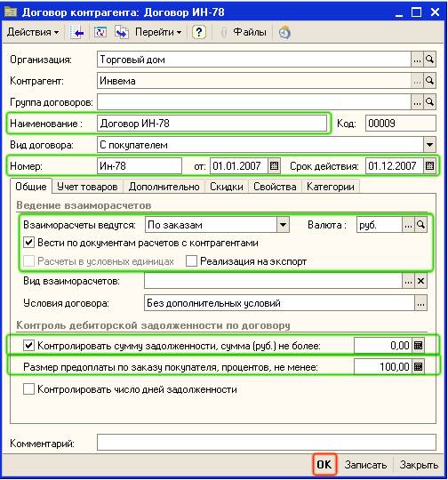
Task: Expand the Вид договора dropdown
Action: click(429, 145)
